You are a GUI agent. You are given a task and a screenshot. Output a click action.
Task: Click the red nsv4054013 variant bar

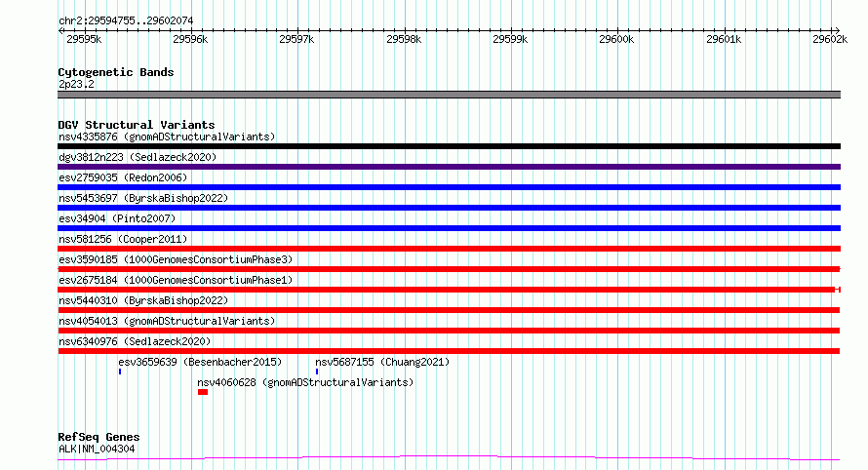pyautogui.click(x=449, y=331)
